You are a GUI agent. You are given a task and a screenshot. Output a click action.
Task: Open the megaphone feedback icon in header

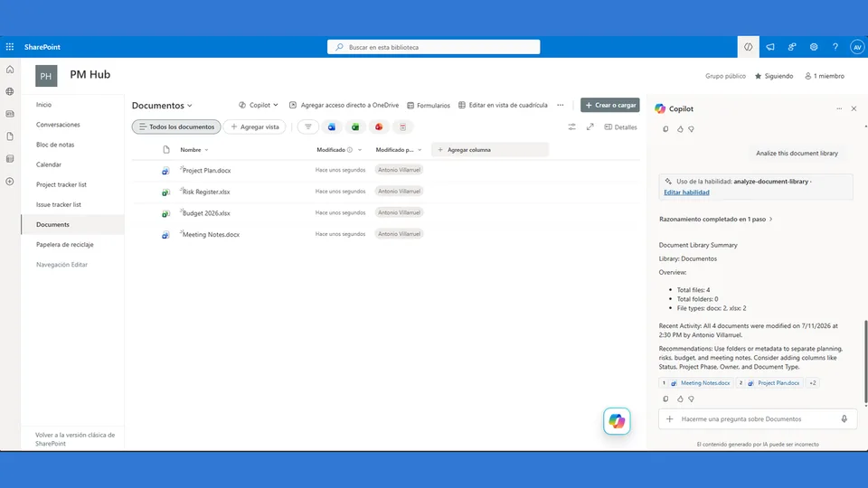coord(770,47)
